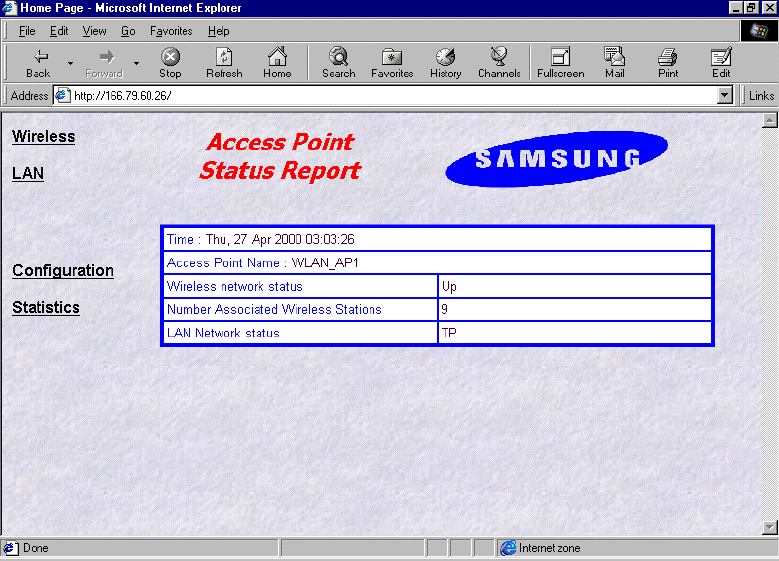Image resolution: width=779 pixels, height=561 pixels.
Task: Click the TP value cell
Action: point(575,333)
